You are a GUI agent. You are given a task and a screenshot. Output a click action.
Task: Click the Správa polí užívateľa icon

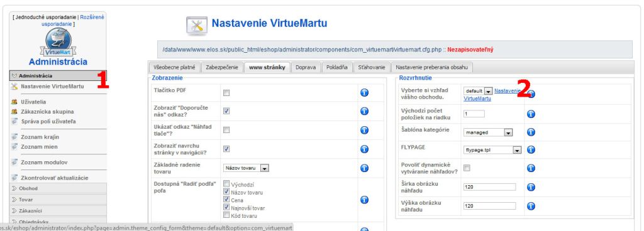point(14,121)
